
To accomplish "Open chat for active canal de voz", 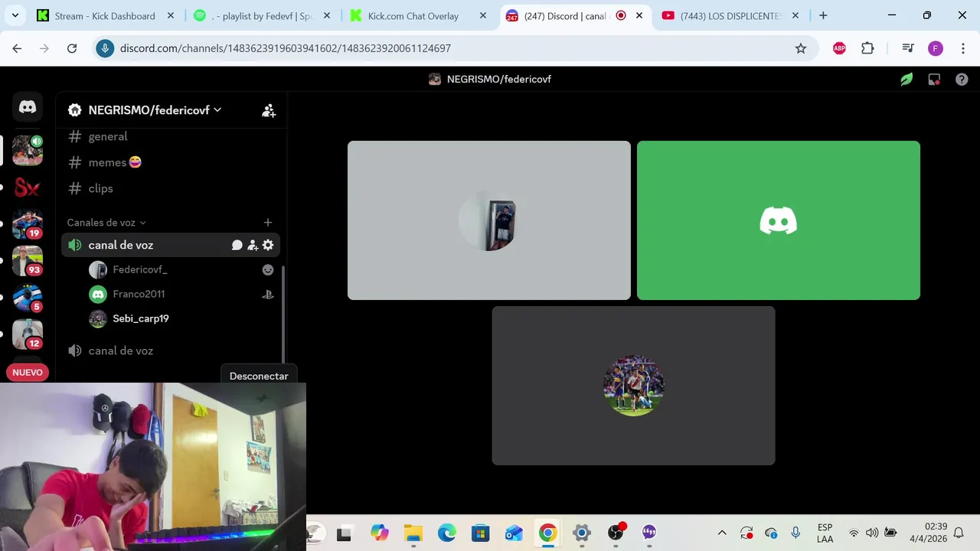I will (237, 245).
